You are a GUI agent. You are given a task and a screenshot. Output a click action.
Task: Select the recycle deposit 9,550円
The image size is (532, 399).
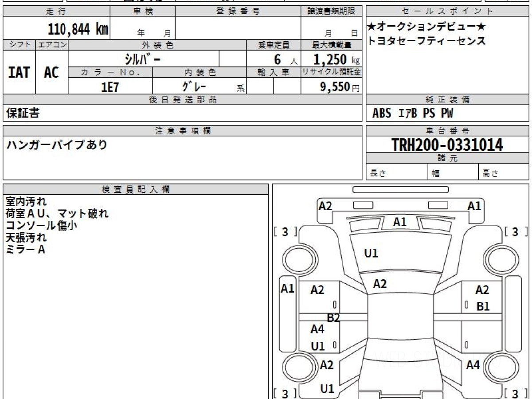tap(340, 86)
